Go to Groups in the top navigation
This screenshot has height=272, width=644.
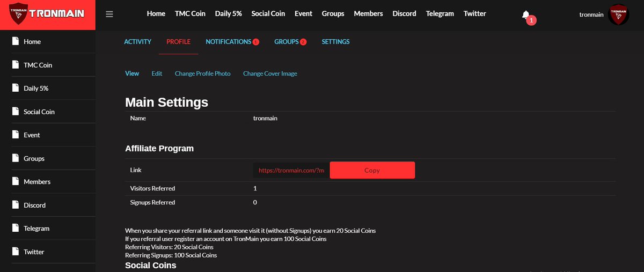(x=333, y=13)
